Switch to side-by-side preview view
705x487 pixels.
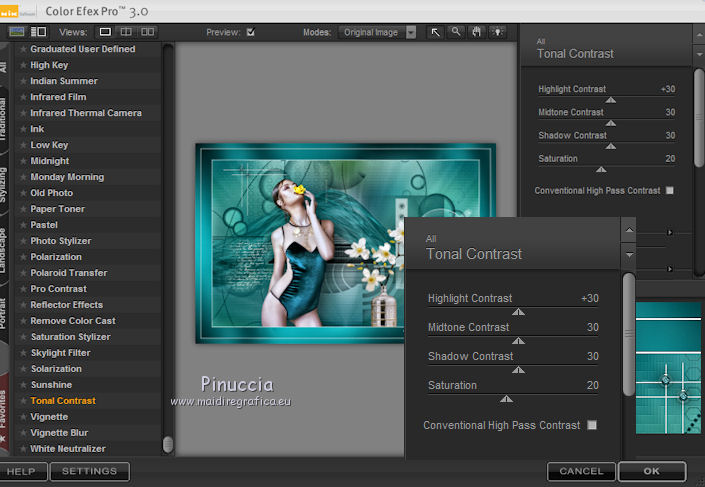[147, 32]
